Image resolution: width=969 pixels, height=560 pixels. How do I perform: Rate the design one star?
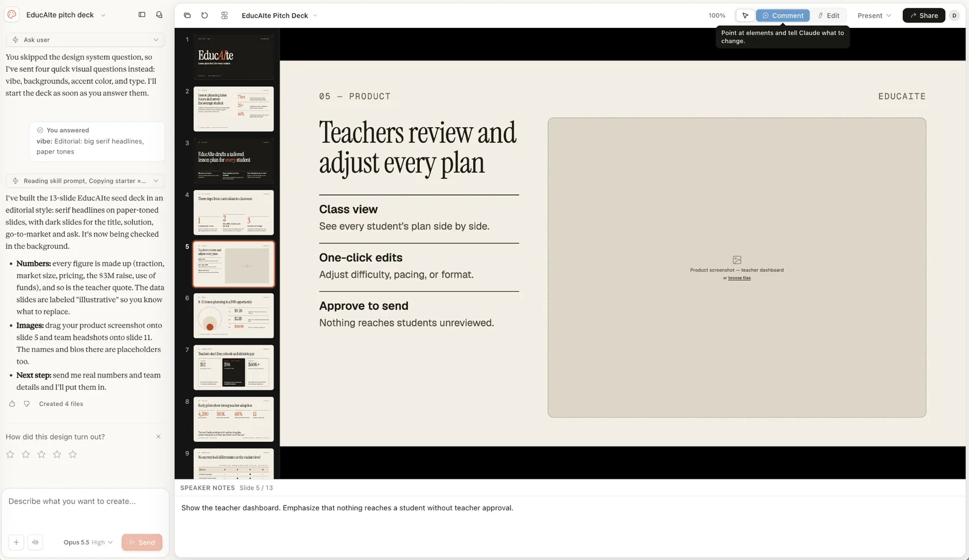(10, 454)
